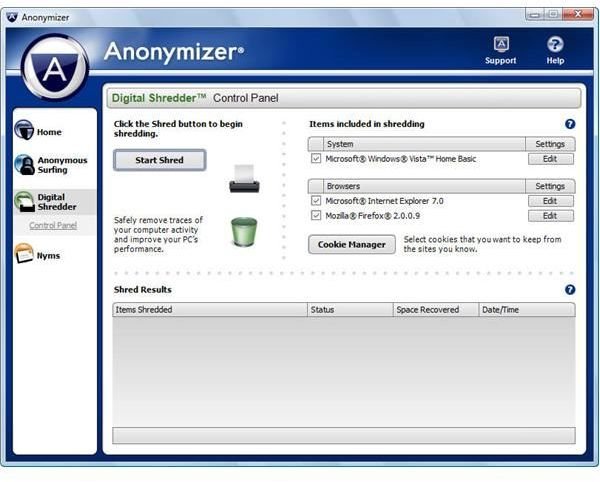Viewport: 600px width, 482px height.
Task: Open help icon beside Shred Results
Action: [x=570, y=290]
